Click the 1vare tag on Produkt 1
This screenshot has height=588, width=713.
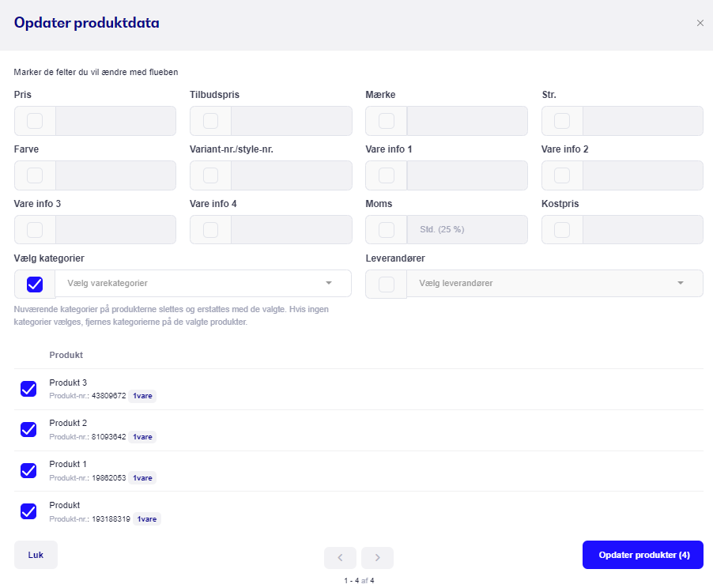(x=142, y=478)
